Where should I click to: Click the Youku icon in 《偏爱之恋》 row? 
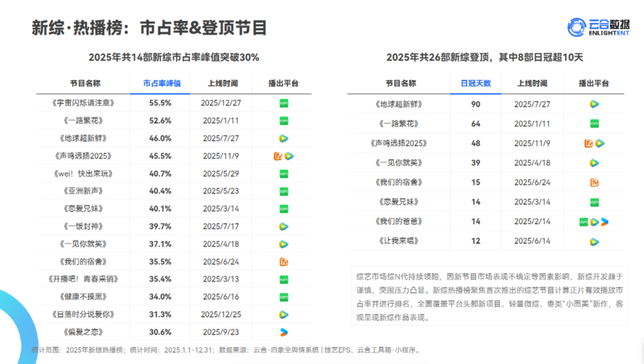coord(283,332)
